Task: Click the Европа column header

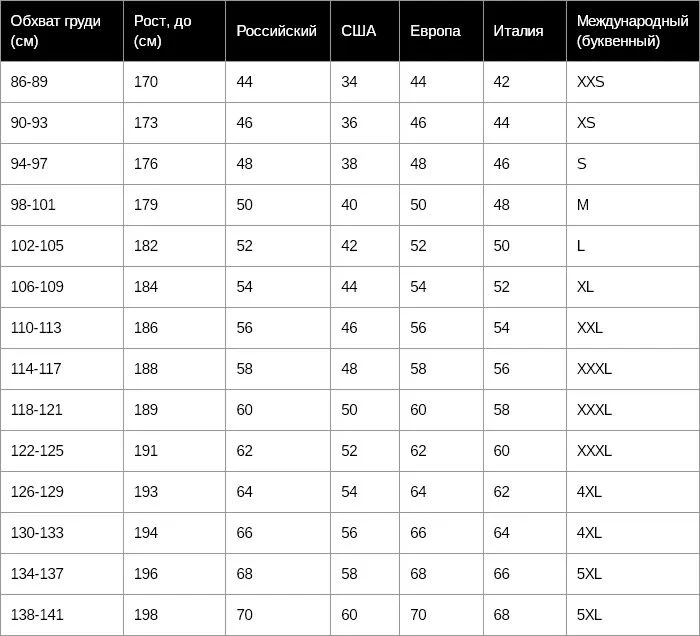Action: tap(442, 30)
